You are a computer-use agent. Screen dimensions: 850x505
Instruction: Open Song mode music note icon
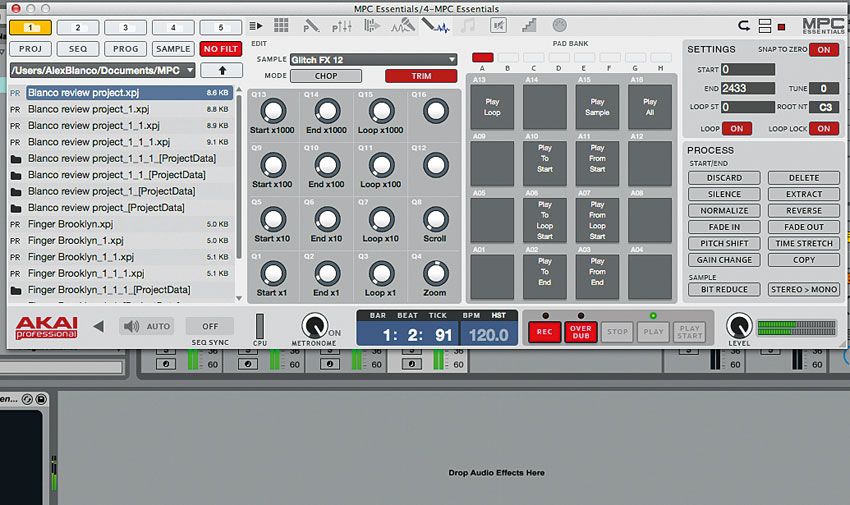coord(467,25)
